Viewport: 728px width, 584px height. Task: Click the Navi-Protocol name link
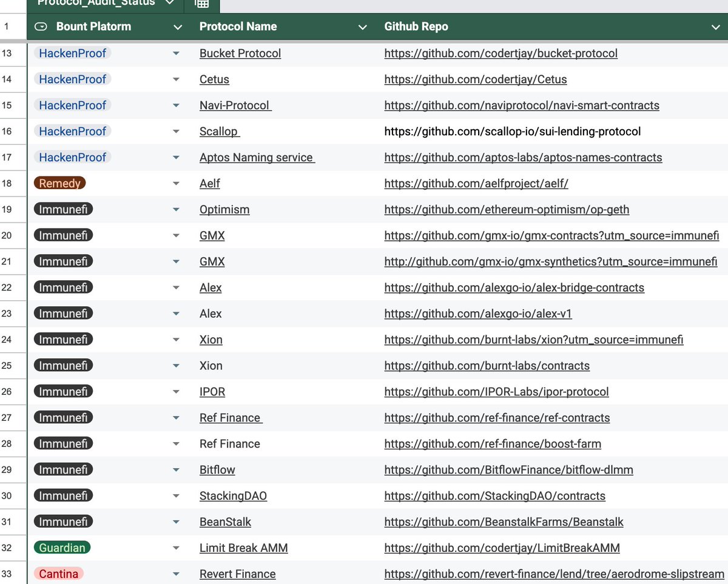tap(235, 106)
